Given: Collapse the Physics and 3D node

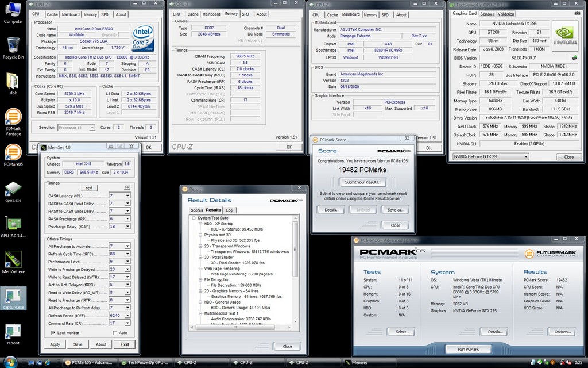Looking at the screenshot, I should pyautogui.click(x=200, y=235).
